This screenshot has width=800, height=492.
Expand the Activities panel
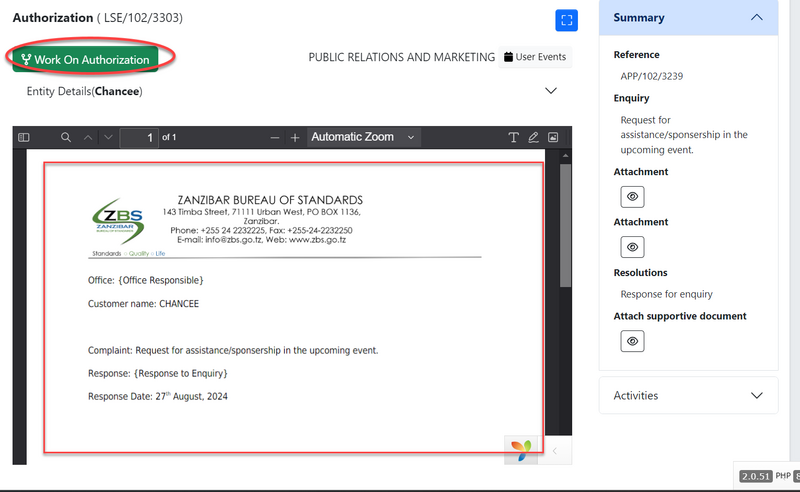click(756, 395)
